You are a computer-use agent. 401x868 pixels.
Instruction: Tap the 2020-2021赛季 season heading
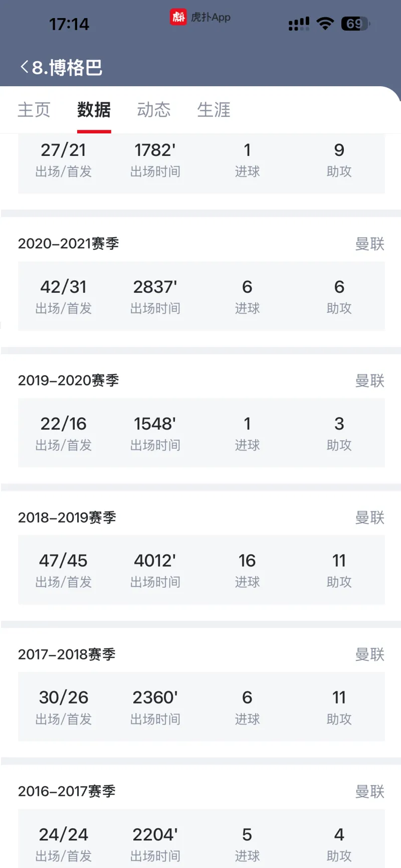point(69,244)
